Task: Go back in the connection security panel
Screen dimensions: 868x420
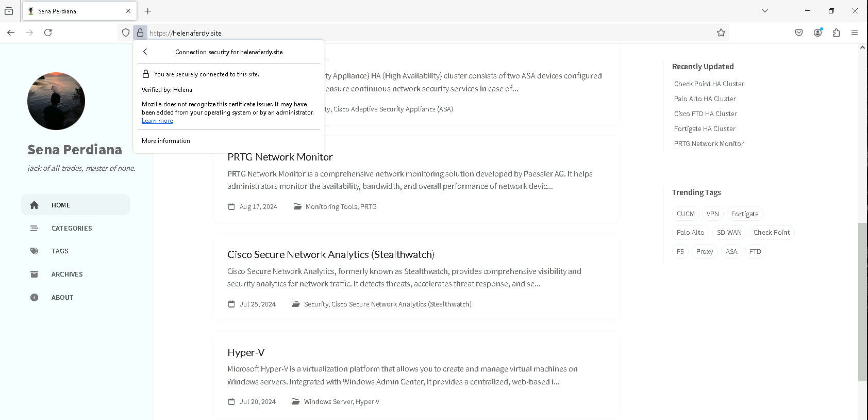Action: pos(145,52)
